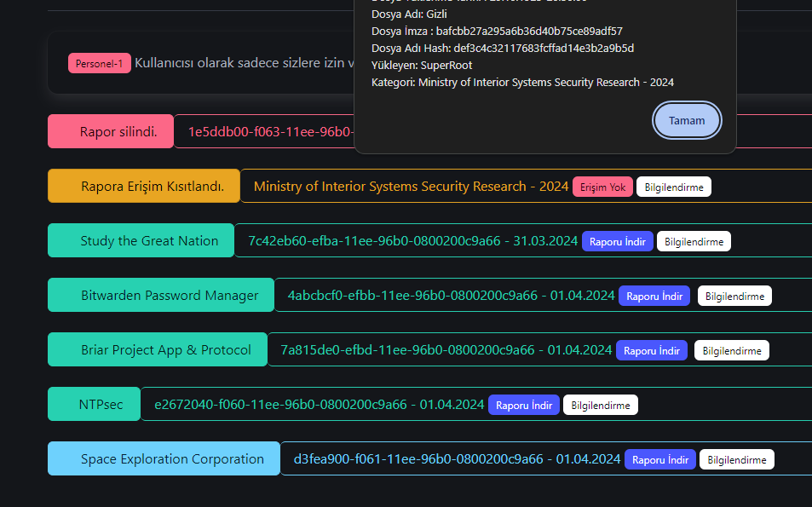Open Bilgilendirme for Bitwarden Password Manager

(x=734, y=296)
